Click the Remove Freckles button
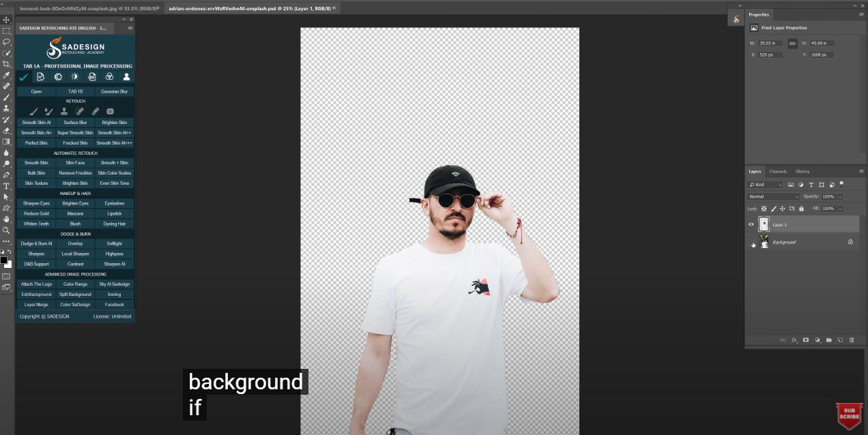The height and width of the screenshot is (435, 868). point(75,173)
